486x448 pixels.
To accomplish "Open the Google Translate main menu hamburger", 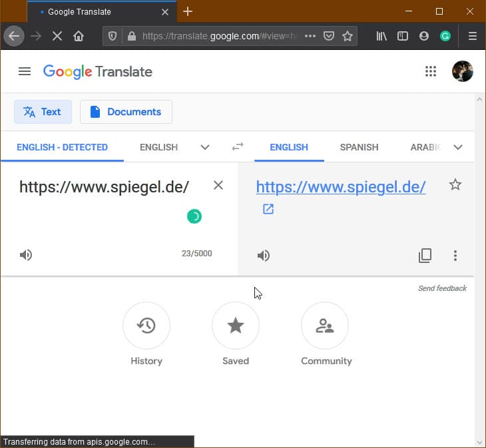I will (x=25, y=72).
